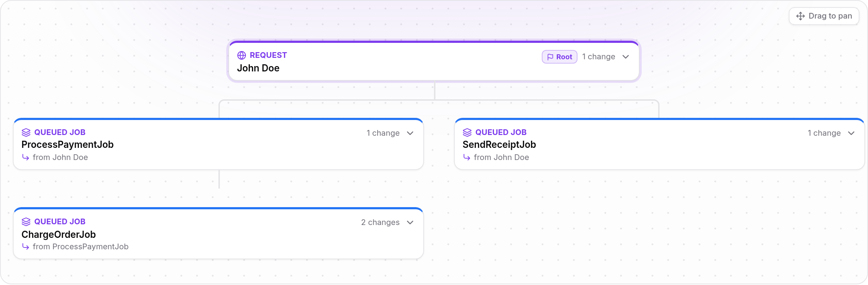Click the move arrows icon in Drag to pan
The width and height of the screenshot is (868, 285).
pos(801,16)
